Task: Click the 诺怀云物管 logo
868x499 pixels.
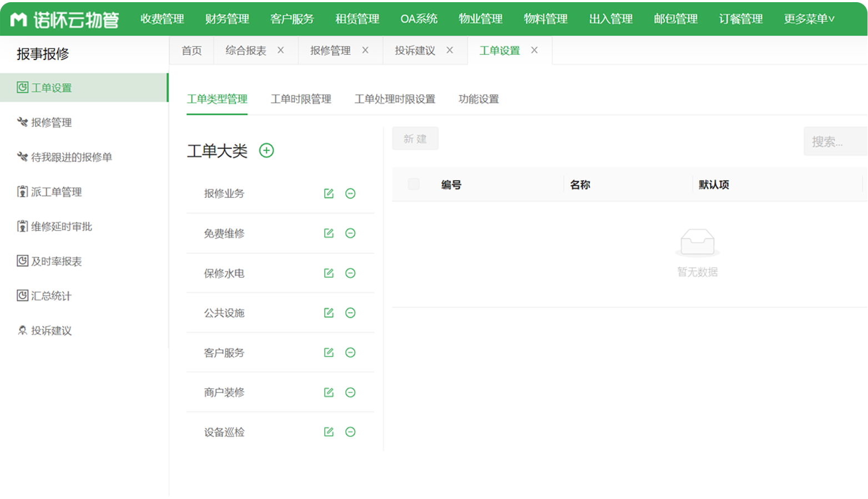Action: point(65,19)
